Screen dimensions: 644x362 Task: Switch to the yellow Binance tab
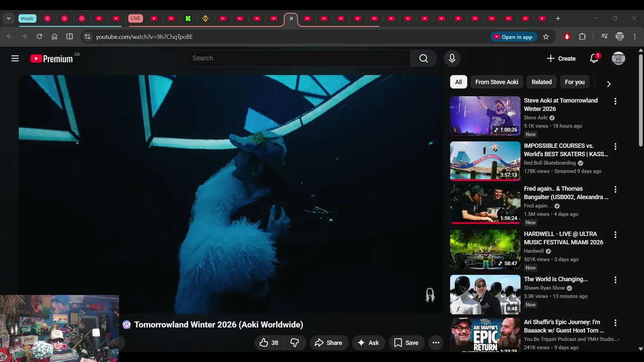point(205,19)
